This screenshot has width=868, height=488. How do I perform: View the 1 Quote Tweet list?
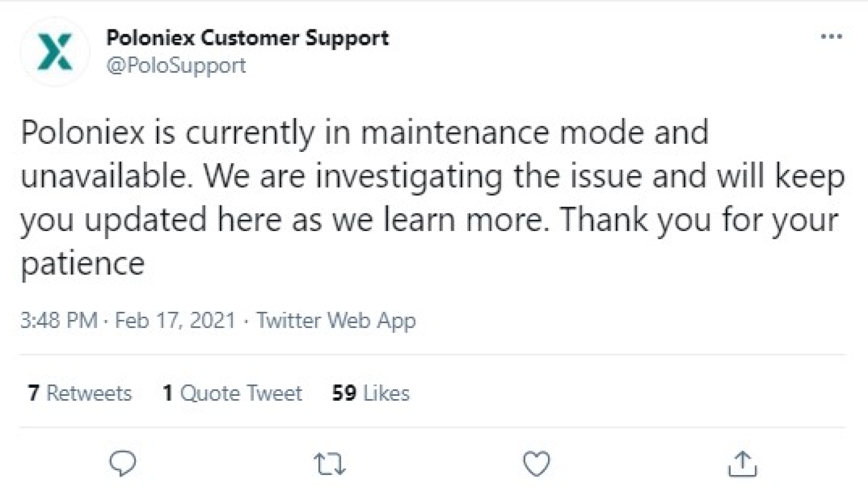pos(232,393)
